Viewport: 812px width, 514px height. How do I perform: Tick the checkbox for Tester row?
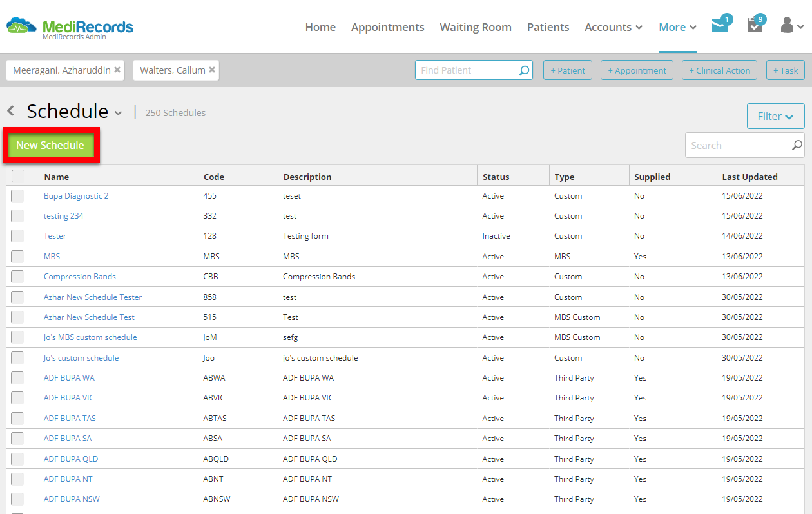tap(17, 236)
